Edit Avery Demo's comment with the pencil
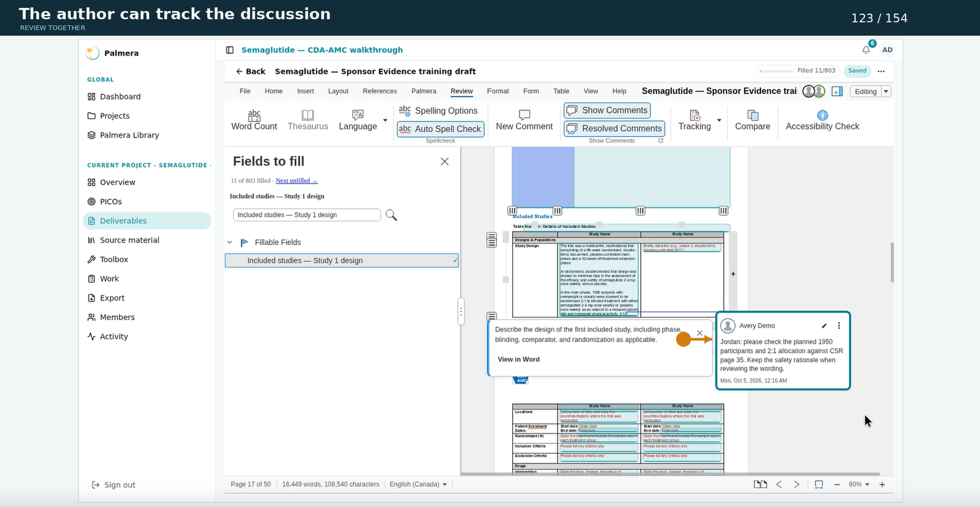The image size is (980, 507). (x=824, y=326)
